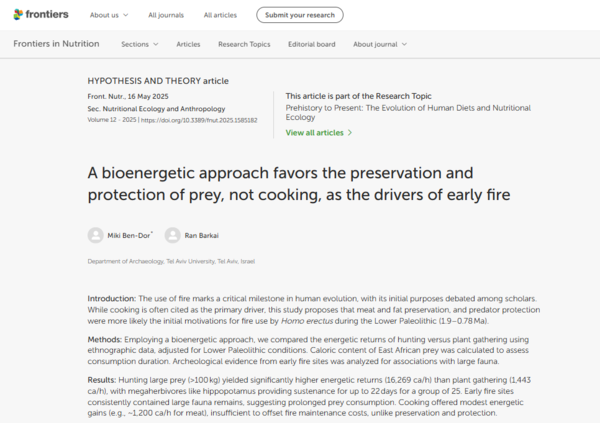The width and height of the screenshot is (600, 423).
Task: Open the All articles menu item
Action: point(221,15)
